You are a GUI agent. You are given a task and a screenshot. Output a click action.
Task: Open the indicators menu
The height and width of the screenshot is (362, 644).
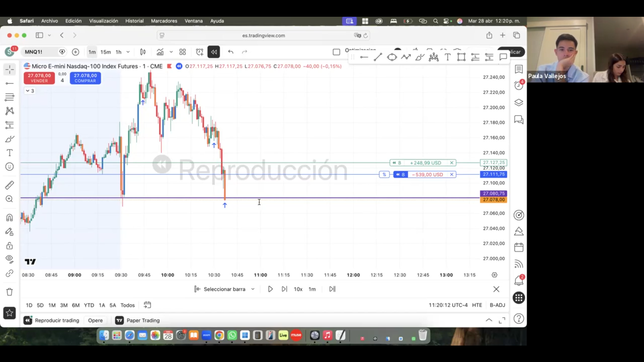(160, 52)
